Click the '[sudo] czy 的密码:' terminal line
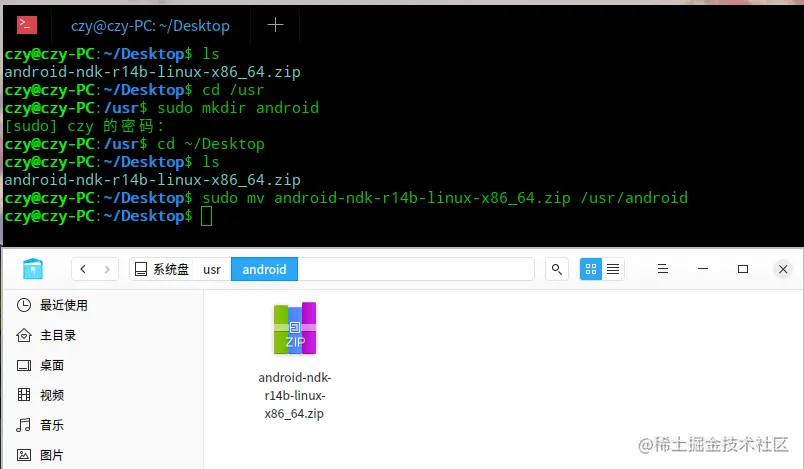 pyautogui.click(x=84, y=126)
